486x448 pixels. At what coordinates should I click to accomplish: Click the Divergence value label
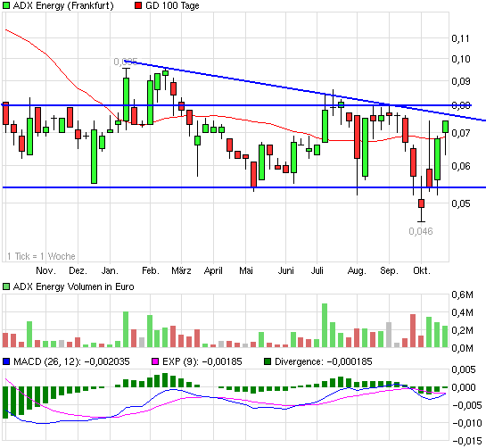324,361
